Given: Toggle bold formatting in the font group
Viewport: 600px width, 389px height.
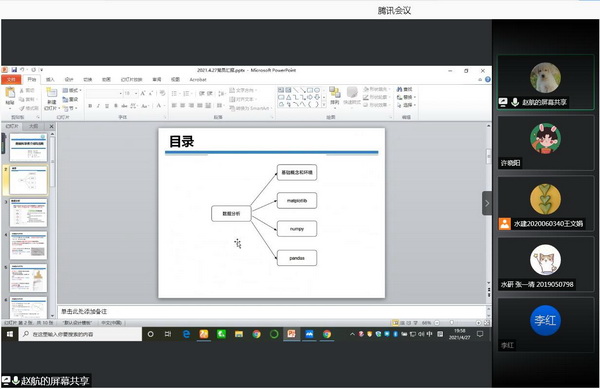Looking at the screenshot, I should pyautogui.click(x=90, y=106).
